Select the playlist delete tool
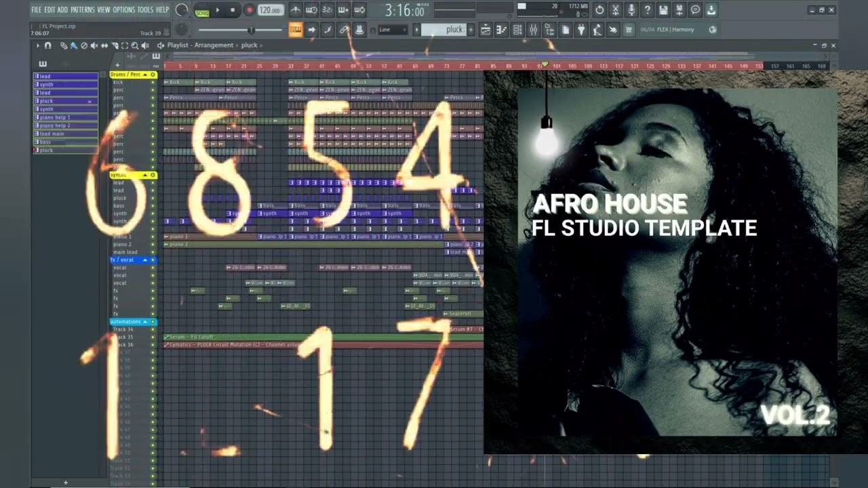This screenshot has height=488, width=868. [x=84, y=45]
